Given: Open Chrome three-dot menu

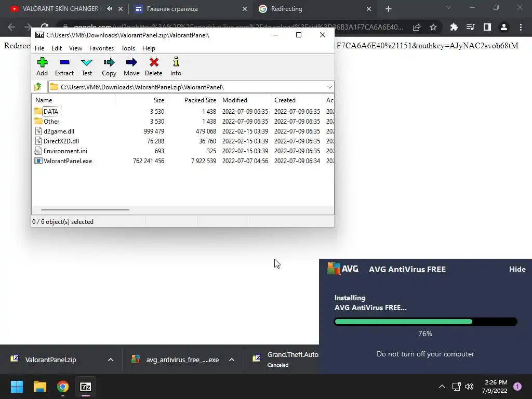Looking at the screenshot, I should pyautogui.click(x=521, y=27).
